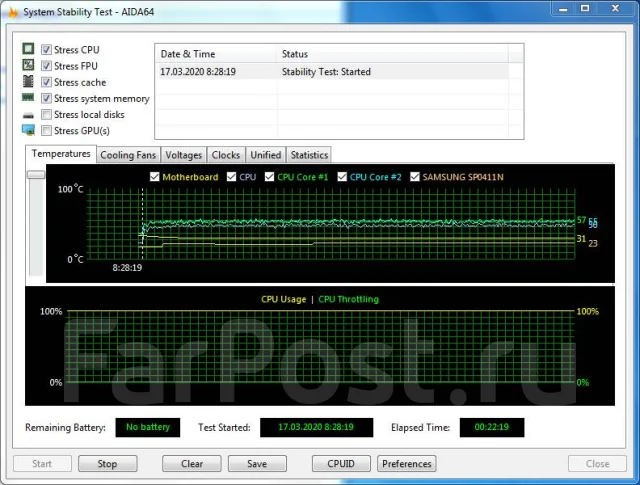Enable the Stress local disks checkbox
This screenshot has width=640, height=485.
point(46,114)
